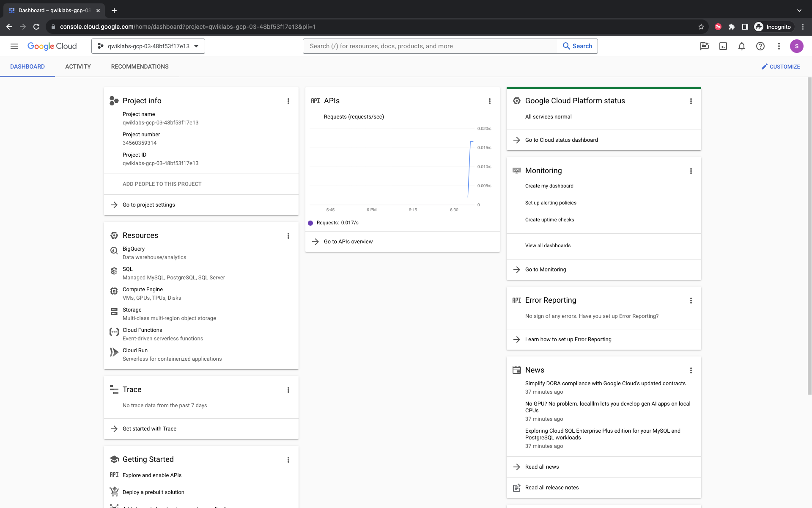812x508 pixels.
Task: Open Project info card options menu
Action: click(288, 101)
